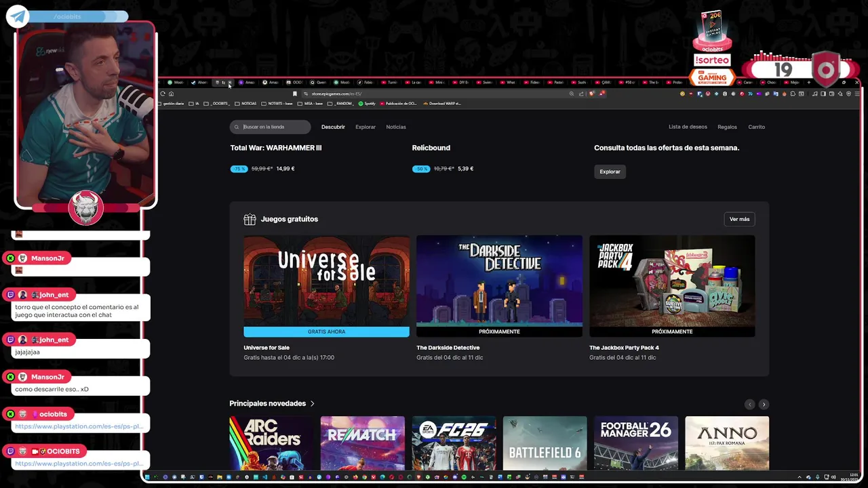
Task: Open the NOTICIAS bookmark folder
Action: 245,104
